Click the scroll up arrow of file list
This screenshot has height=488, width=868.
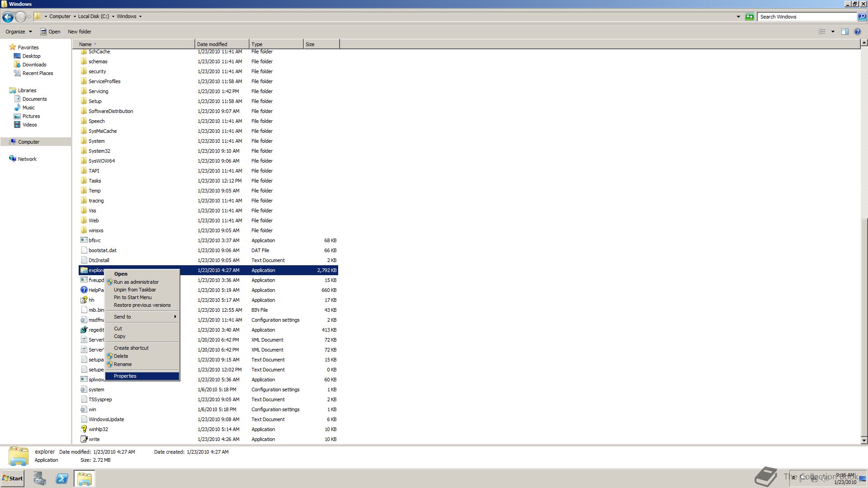[x=864, y=42]
